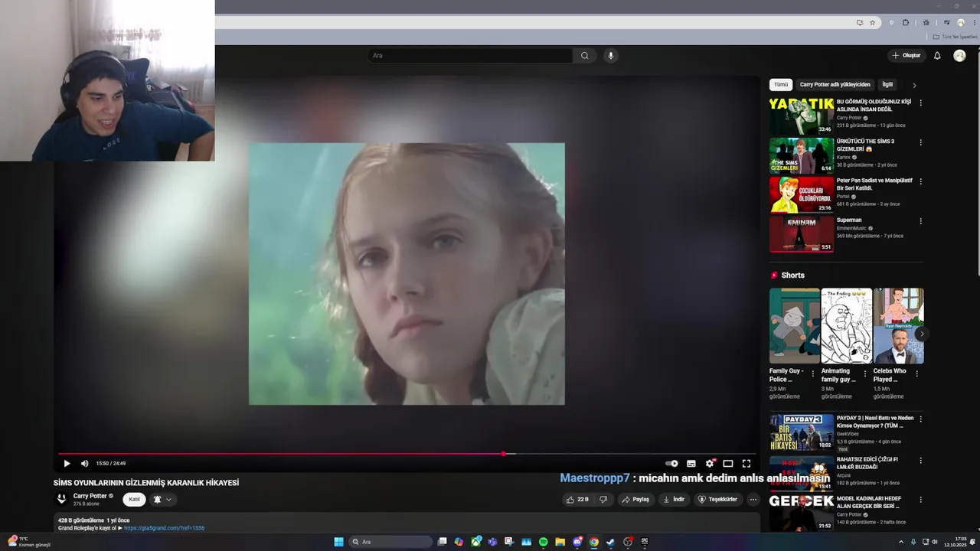The height and width of the screenshot is (551, 980).
Task: Open Spotify from the taskbar
Action: (x=543, y=542)
